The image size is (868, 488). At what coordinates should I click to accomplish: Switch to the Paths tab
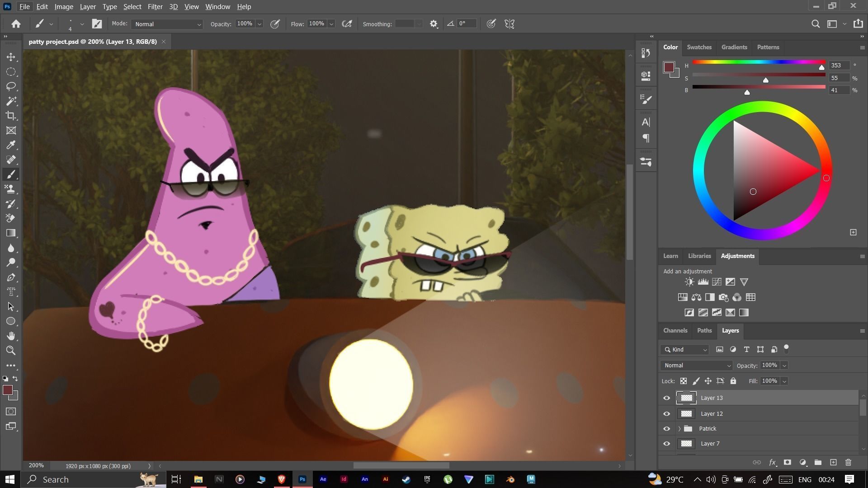click(x=704, y=331)
